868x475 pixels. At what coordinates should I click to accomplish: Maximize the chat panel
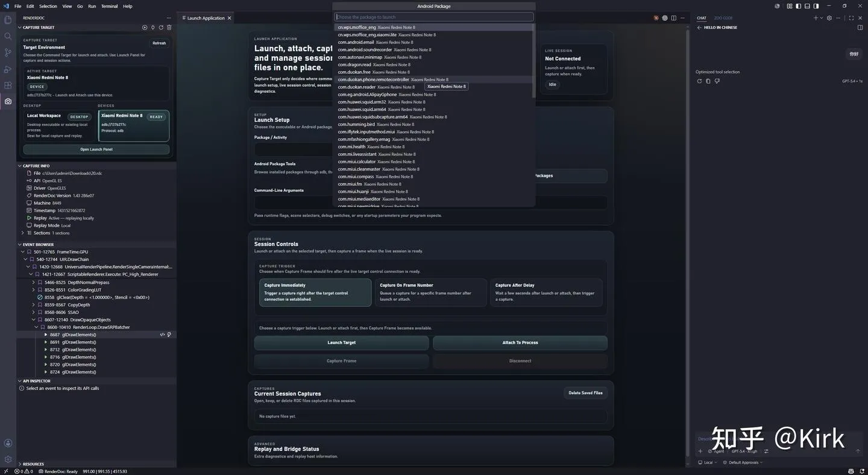[x=851, y=18]
